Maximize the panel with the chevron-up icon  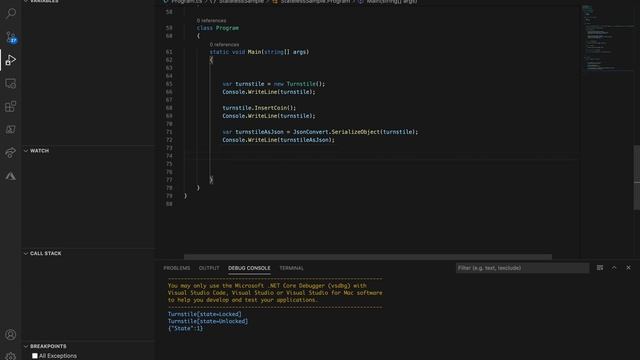pos(614,268)
